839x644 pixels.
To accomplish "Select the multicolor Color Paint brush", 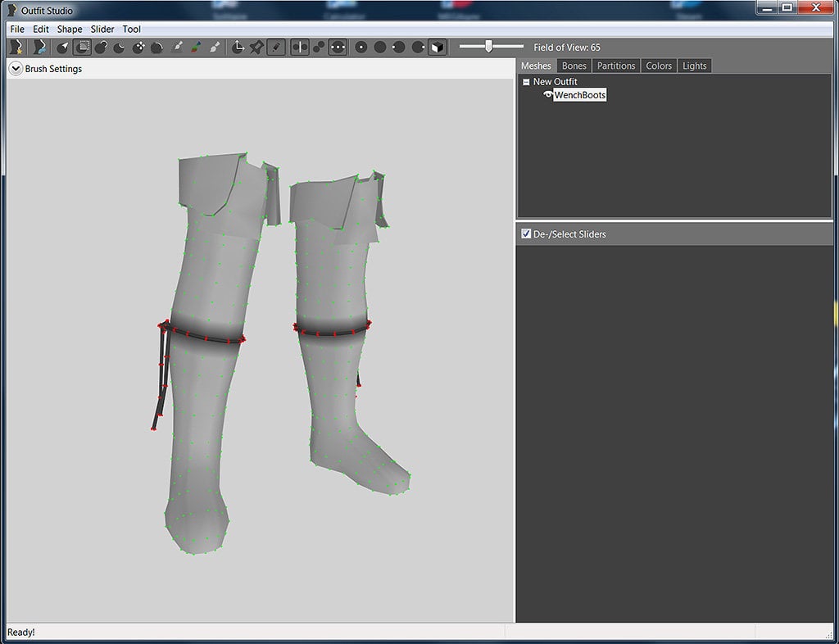I will tap(196, 48).
